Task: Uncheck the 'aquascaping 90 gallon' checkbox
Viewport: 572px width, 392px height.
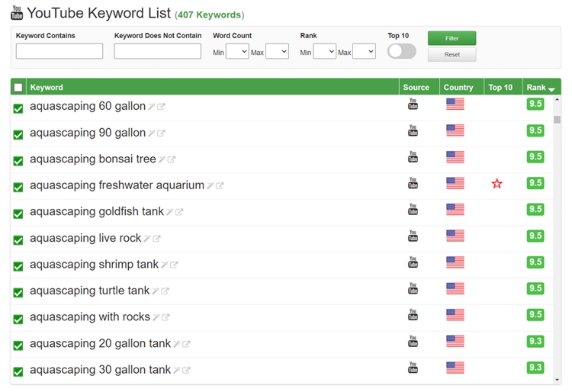Action: 18,135
